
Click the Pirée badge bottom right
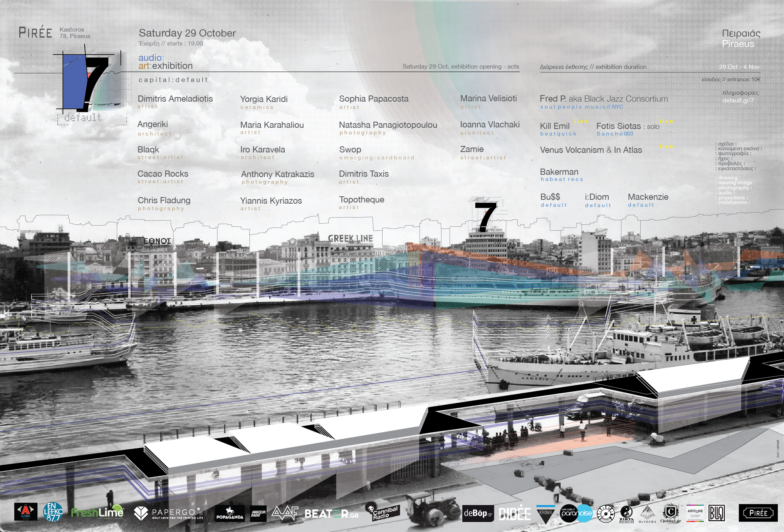tap(758, 513)
